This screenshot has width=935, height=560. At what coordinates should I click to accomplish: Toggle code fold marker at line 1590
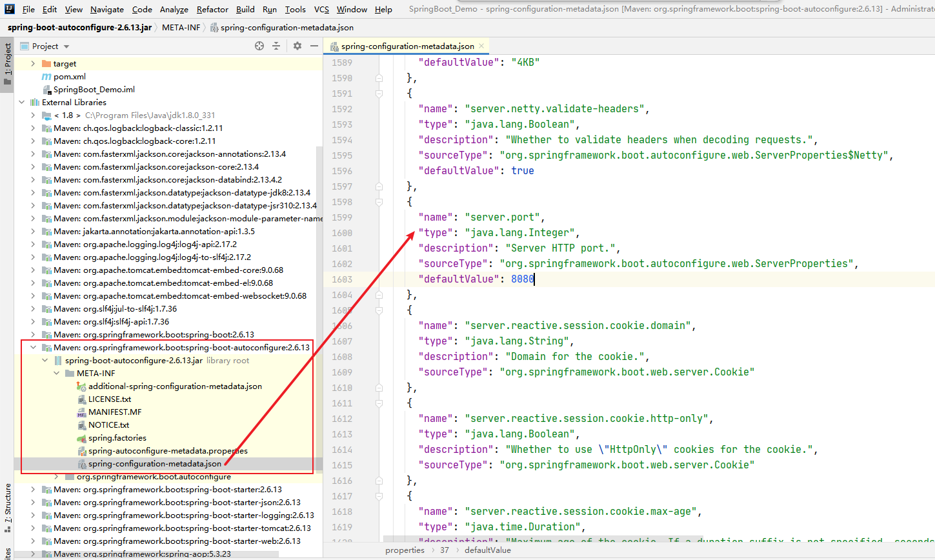[379, 77]
